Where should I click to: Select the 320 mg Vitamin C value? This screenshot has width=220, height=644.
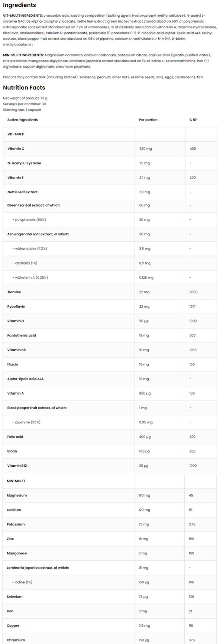coord(145,149)
